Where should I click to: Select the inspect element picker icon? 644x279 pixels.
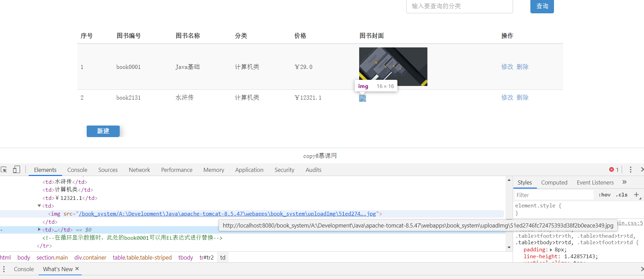coord(4,170)
